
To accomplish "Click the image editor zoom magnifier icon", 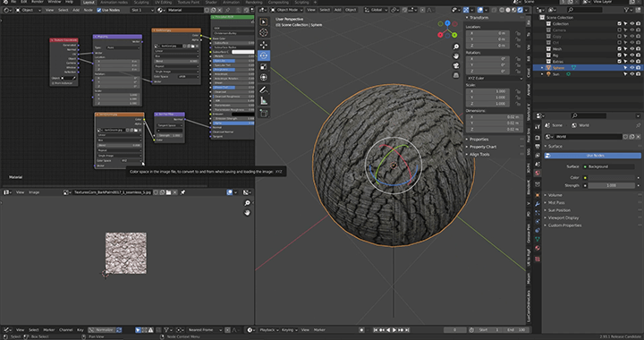I will [x=247, y=203].
